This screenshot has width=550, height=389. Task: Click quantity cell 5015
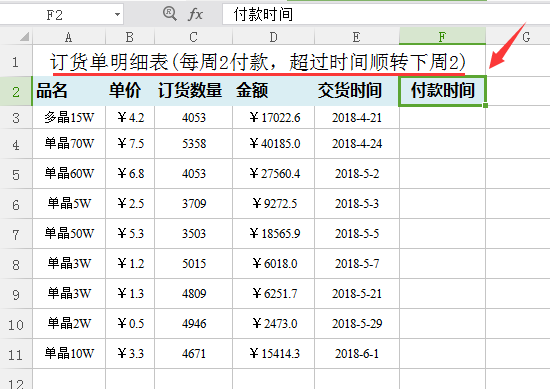coord(193,264)
